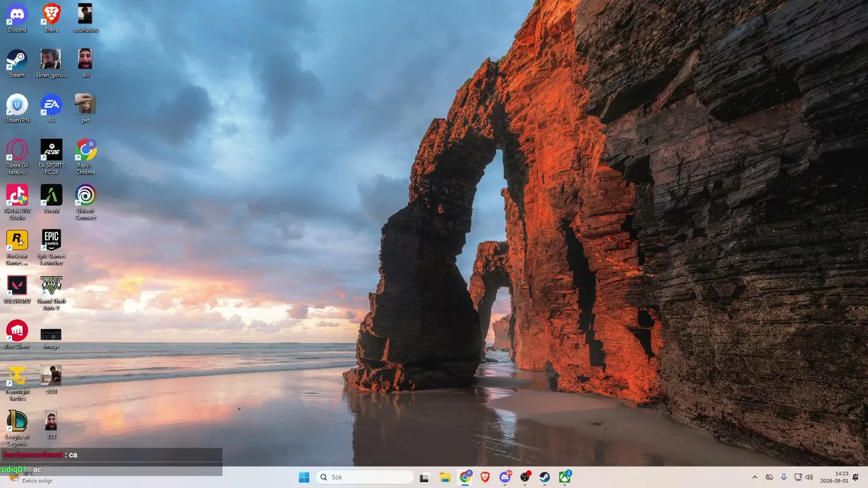Open the Xbox app from the taskbar
The height and width of the screenshot is (488, 868).
click(x=565, y=477)
